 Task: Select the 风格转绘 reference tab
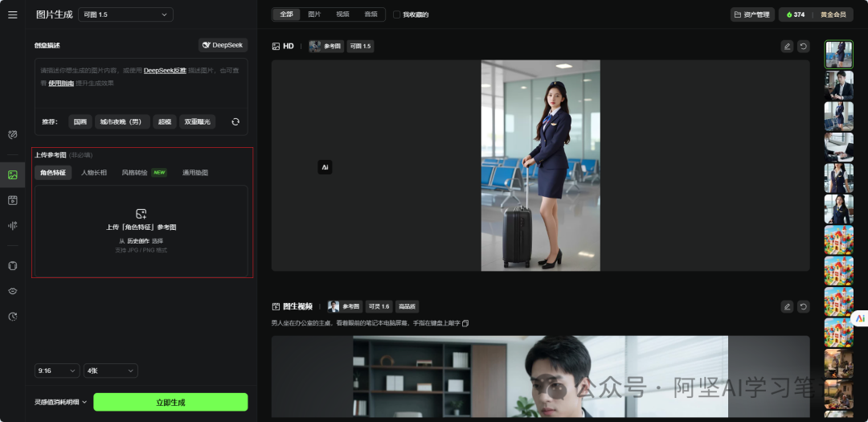(144, 173)
